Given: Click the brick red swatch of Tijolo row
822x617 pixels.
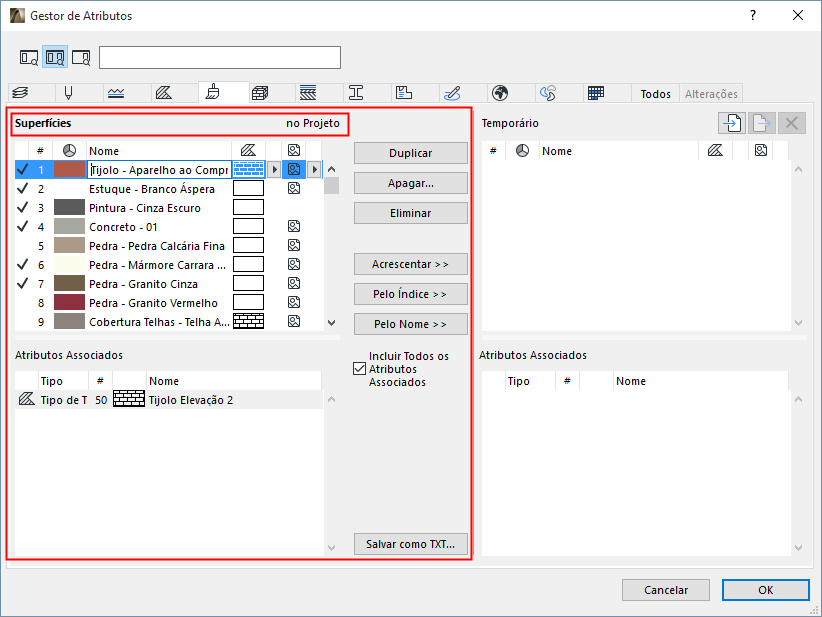Looking at the screenshot, I should (x=69, y=169).
